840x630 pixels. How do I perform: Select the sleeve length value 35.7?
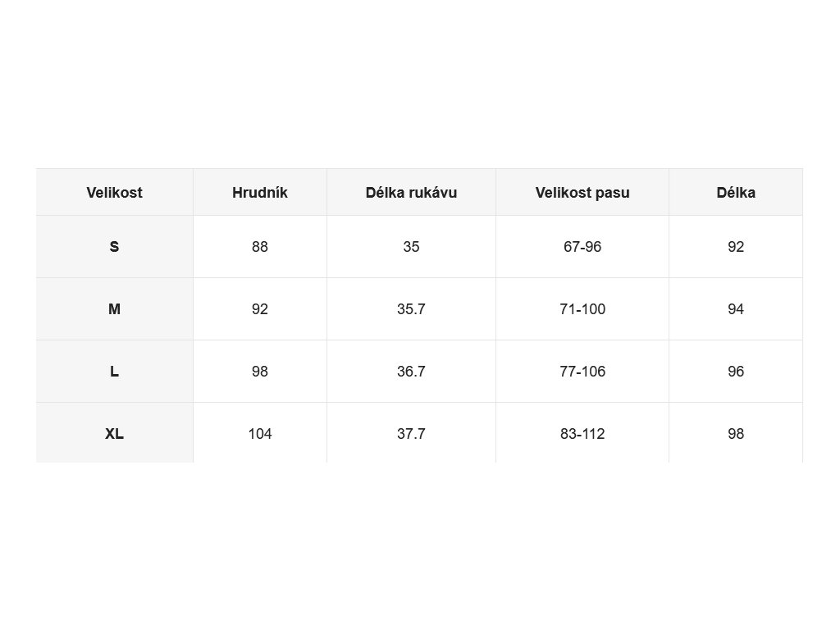point(412,309)
